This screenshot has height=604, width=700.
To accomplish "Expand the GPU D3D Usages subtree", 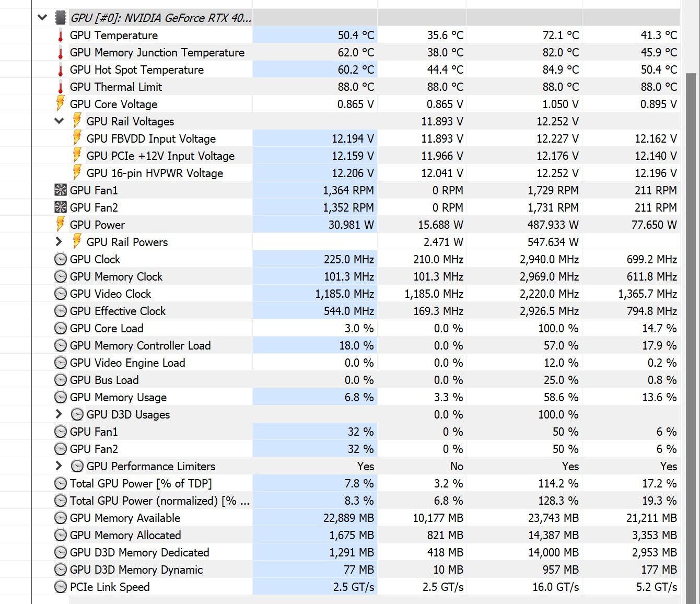I will click(x=59, y=414).
